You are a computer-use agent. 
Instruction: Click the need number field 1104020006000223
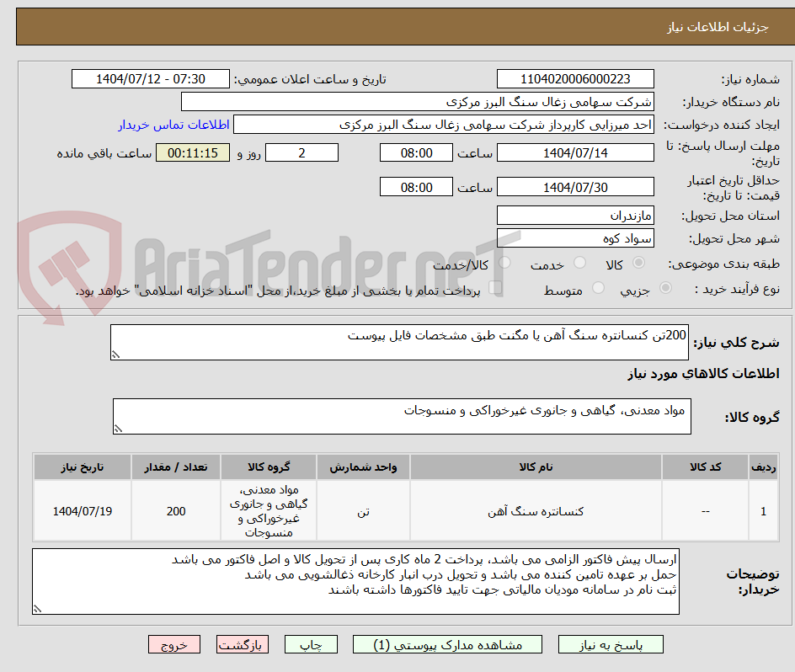[575, 78]
